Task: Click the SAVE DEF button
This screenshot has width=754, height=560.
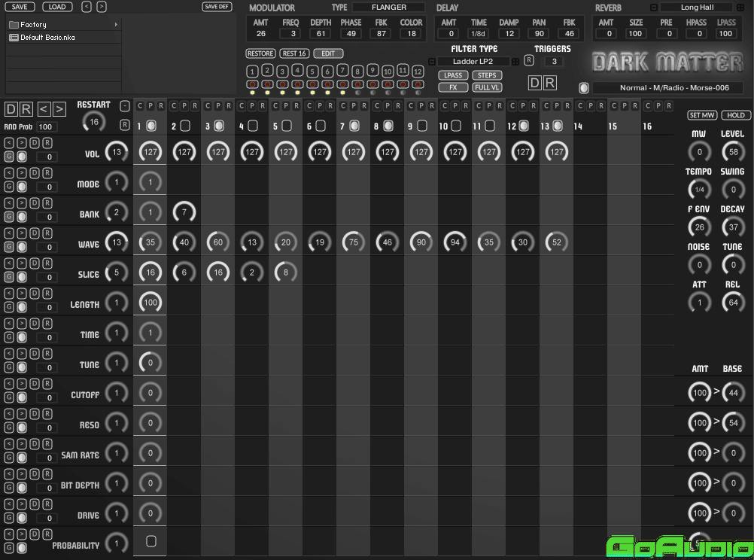Action: pyautogui.click(x=217, y=7)
